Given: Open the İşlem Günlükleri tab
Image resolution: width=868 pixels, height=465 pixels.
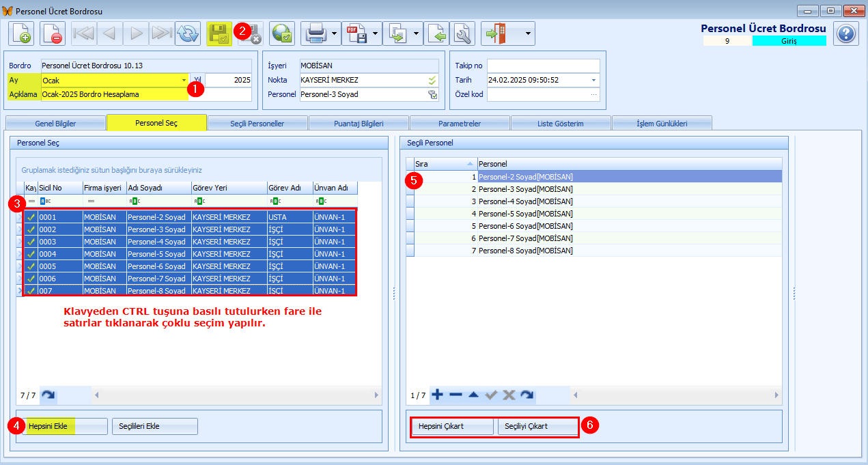Looking at the screenshot, I should (x=662, y=124).
